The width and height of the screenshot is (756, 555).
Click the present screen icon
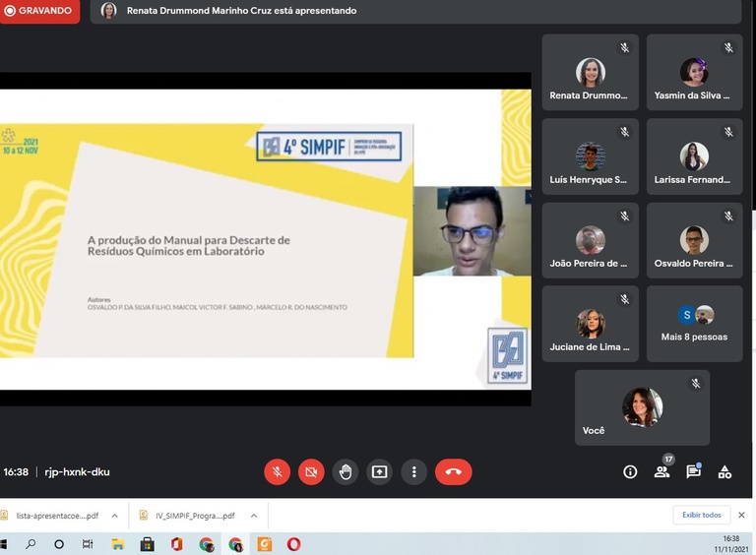point(380,472)
